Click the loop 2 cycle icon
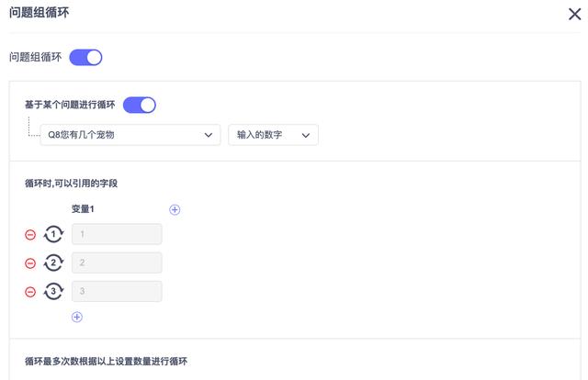Screen dimensions: 588x380 pos(53,263)
